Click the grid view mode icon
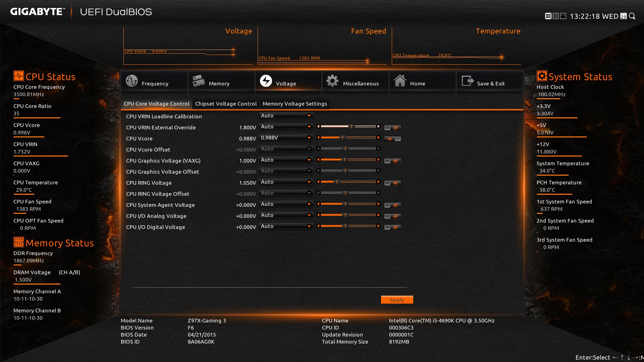Viewport: 644px width, 362px height. tap(556, 16)
